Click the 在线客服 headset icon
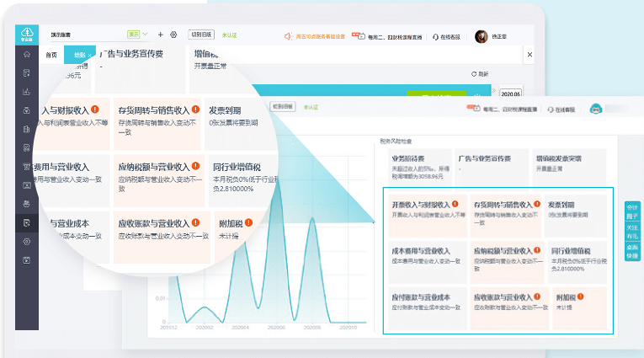 435,37
